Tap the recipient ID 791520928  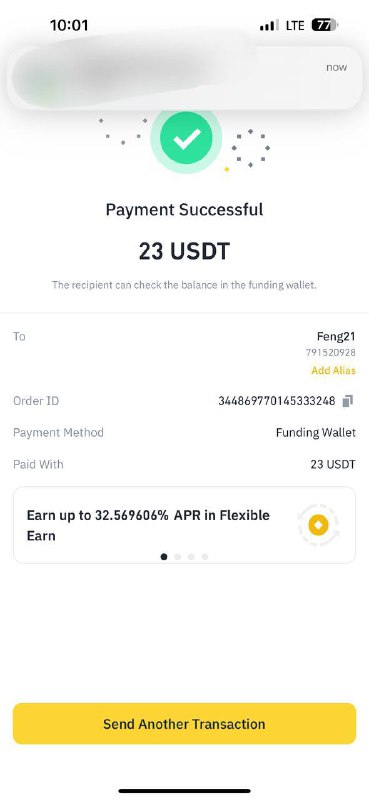(x=331, y=353)
